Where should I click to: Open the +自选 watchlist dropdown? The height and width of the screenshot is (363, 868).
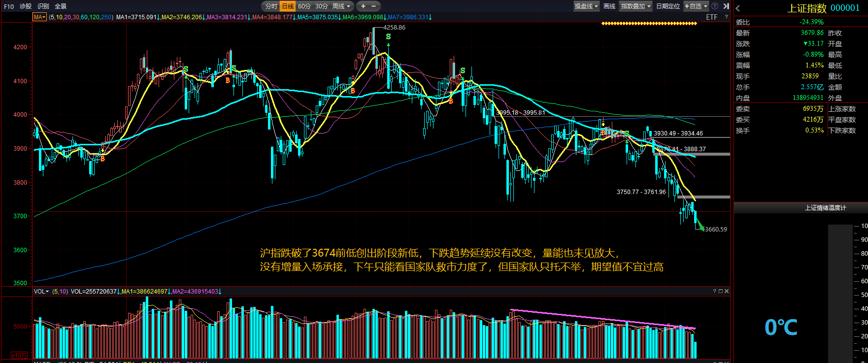pos(696,6)
